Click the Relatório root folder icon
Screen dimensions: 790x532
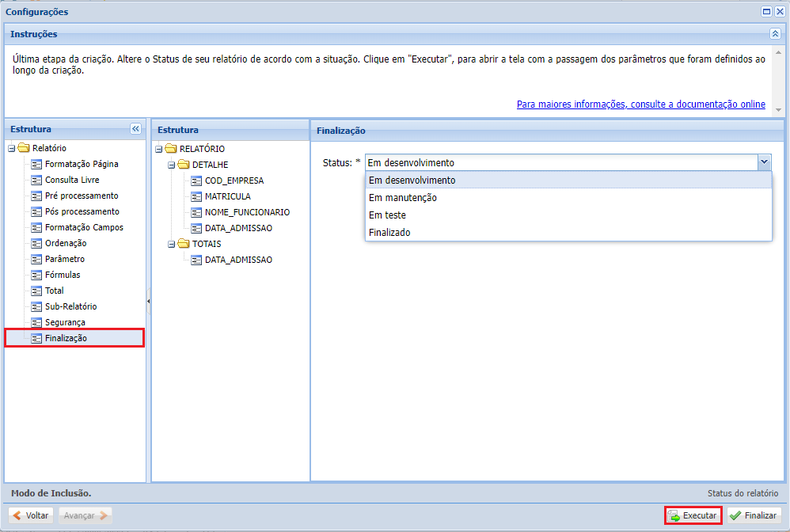click(24, 148)
